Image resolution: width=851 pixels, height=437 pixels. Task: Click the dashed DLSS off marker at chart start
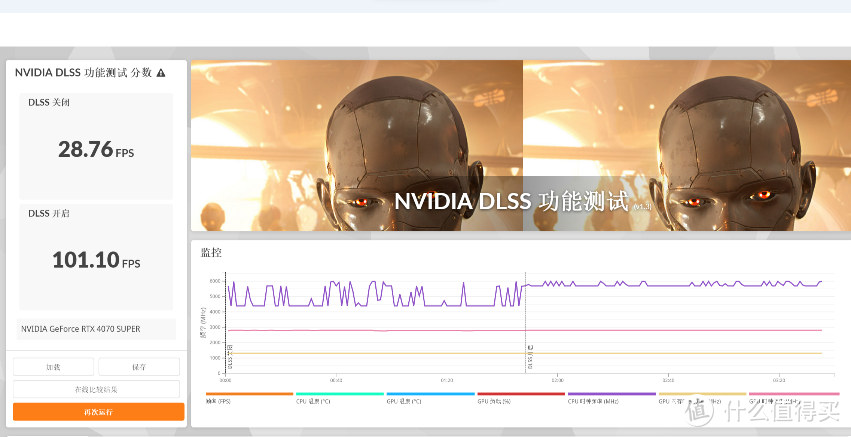click(225, 322)
